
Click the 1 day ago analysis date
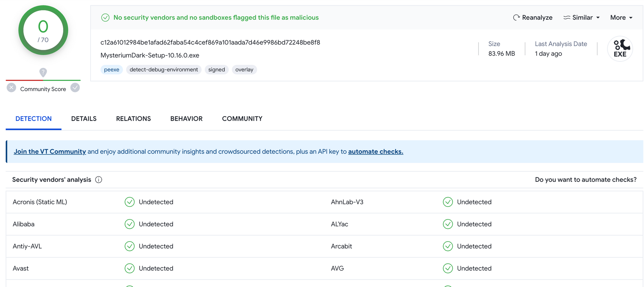[548, 53]
